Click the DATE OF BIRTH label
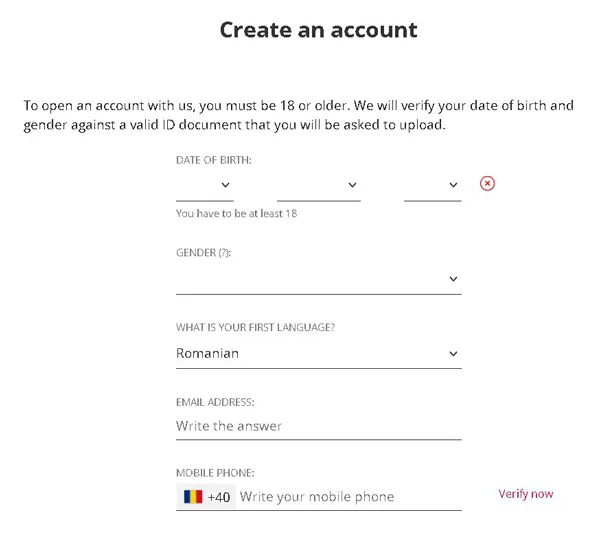Viewport: 600px width, 540px height. coord(214,160)
